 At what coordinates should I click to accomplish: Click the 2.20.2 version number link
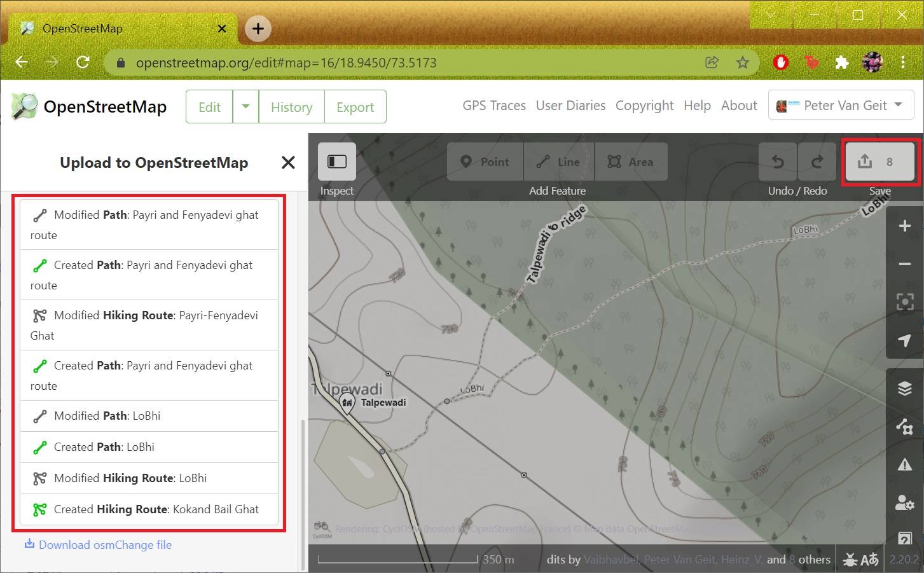click(904, 560)
